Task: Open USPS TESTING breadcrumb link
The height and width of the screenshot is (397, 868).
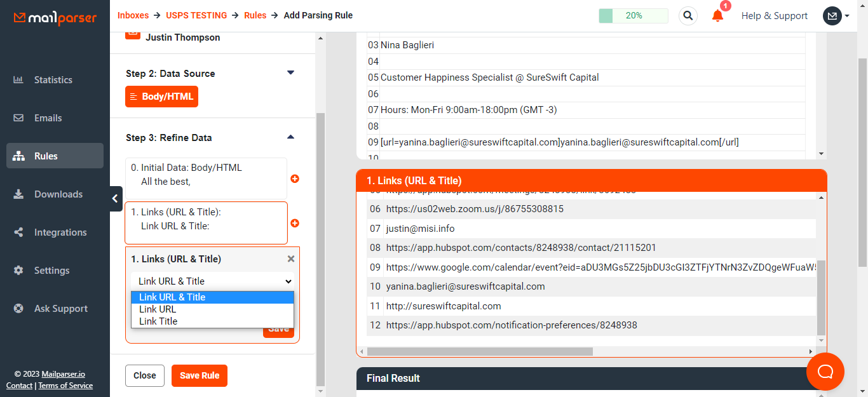Action: point(198,15)
